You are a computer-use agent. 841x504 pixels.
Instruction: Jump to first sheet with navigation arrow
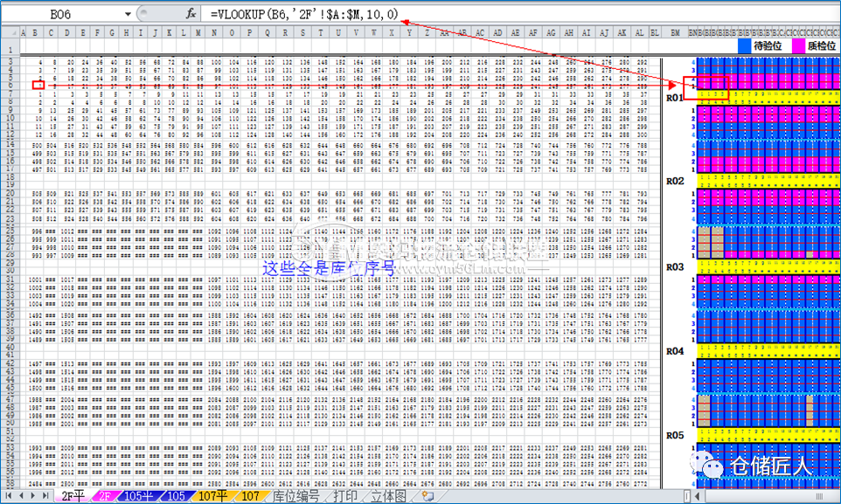9,496
